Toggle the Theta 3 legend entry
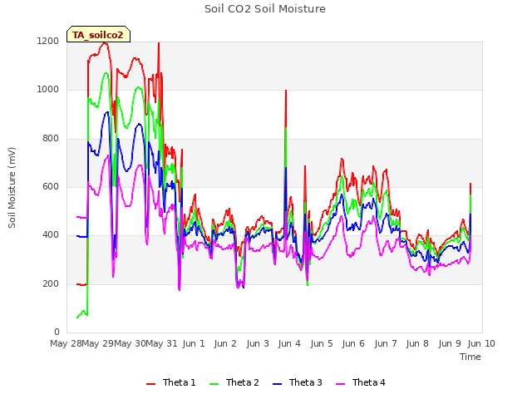 pyautogui.click(x=298, y=382)
